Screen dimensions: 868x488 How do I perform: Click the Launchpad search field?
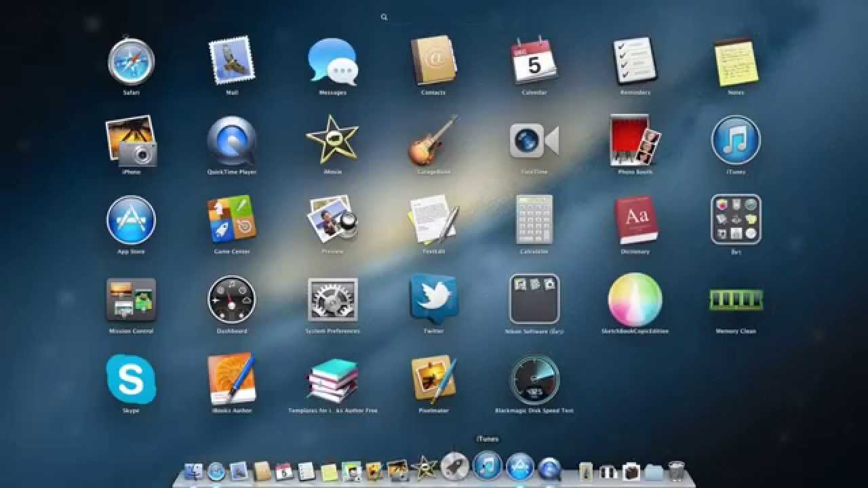click(x=434, y=17)
